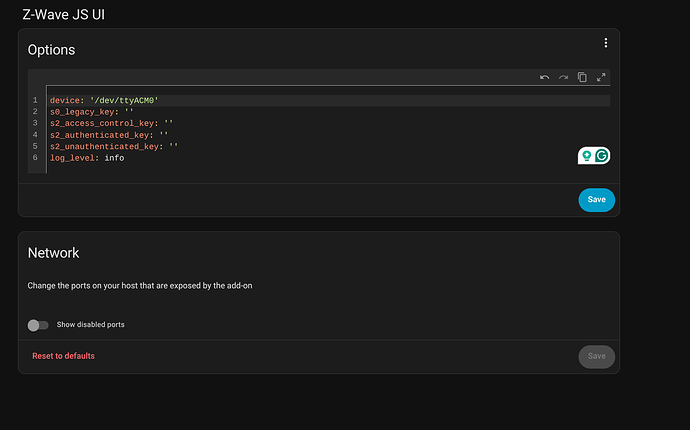Click line number 1 in editor gutter
The image size is (690, 430).
pyautogui.click(x=35, y=101)
